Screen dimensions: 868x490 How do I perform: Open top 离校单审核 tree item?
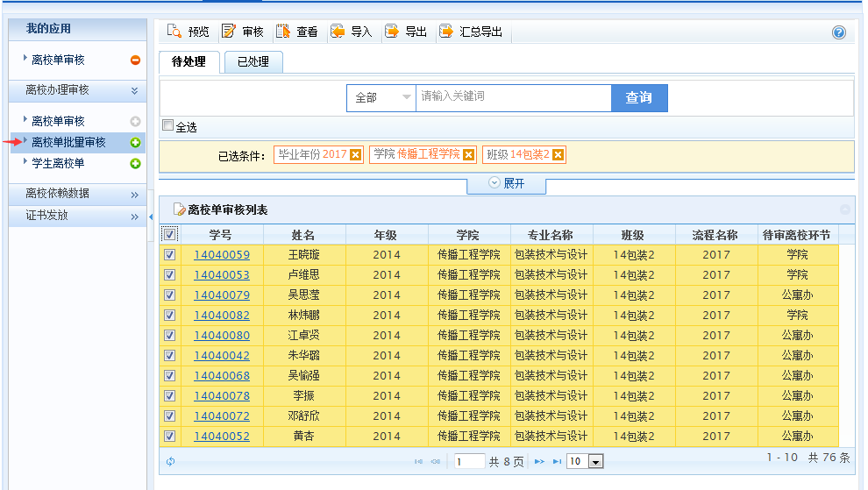[58, 60]
